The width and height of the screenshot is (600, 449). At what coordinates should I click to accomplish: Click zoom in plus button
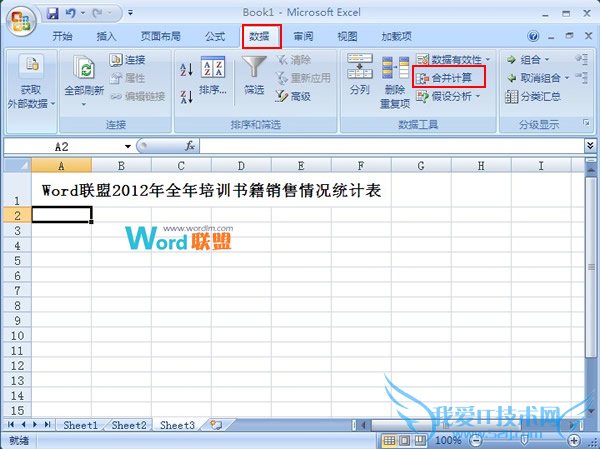(x=573, y=440)
